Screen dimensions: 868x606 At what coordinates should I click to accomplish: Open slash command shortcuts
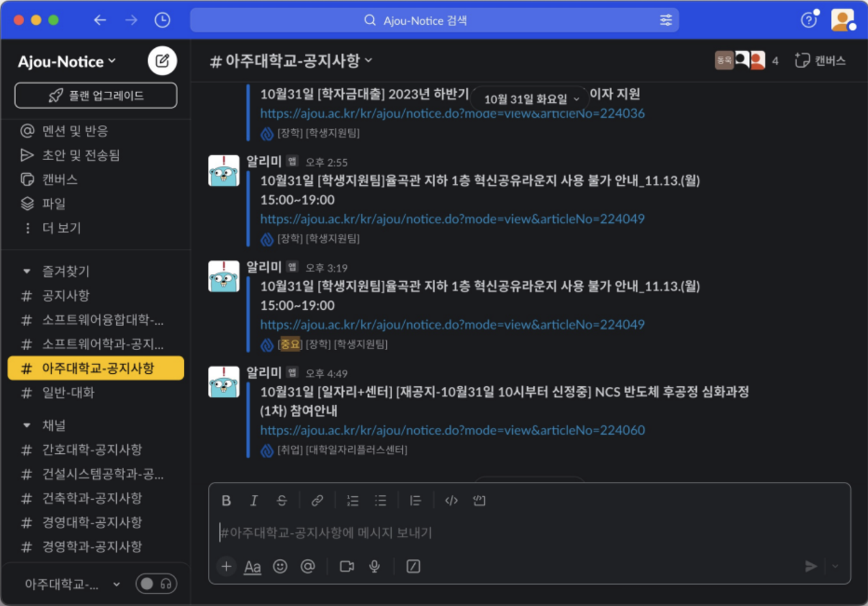coord(414,566)
